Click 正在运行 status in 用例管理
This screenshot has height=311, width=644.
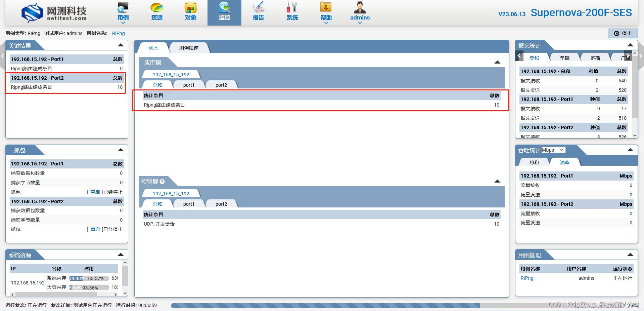click(623, 278)
